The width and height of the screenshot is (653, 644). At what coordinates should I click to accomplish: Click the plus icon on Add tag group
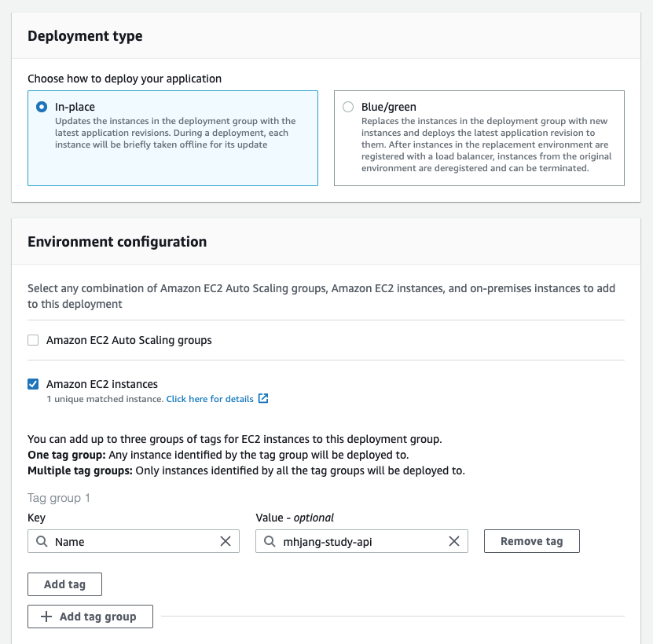(46, 617)
